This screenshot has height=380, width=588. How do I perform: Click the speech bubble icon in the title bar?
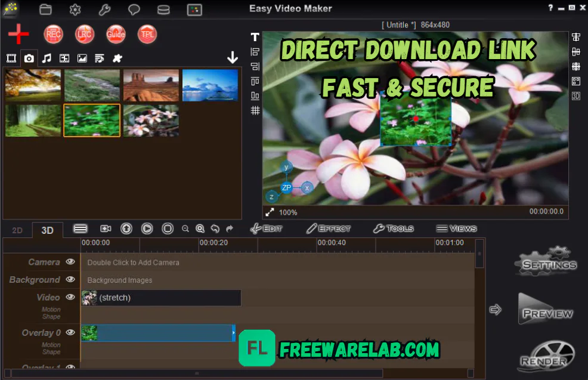(134, 10)
